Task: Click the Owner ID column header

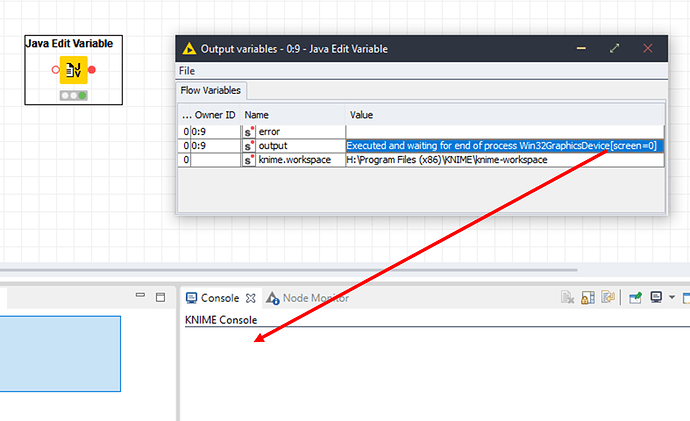Action: [215, 115]
